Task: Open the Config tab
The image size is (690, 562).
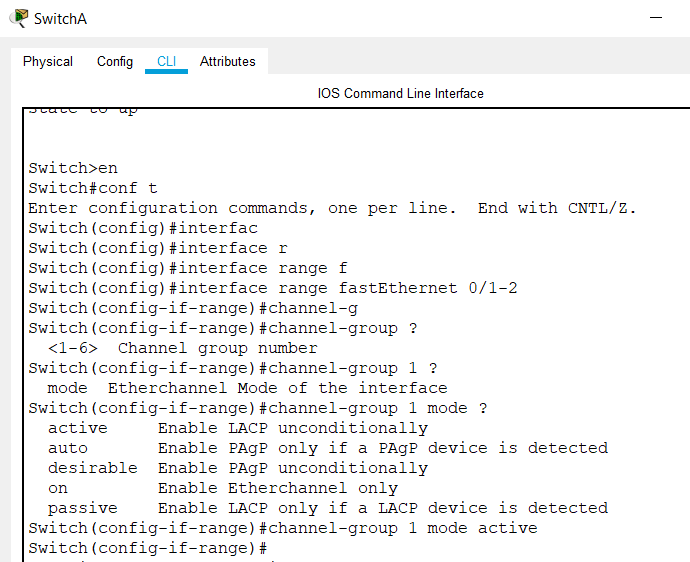Action: click(115, 61)
